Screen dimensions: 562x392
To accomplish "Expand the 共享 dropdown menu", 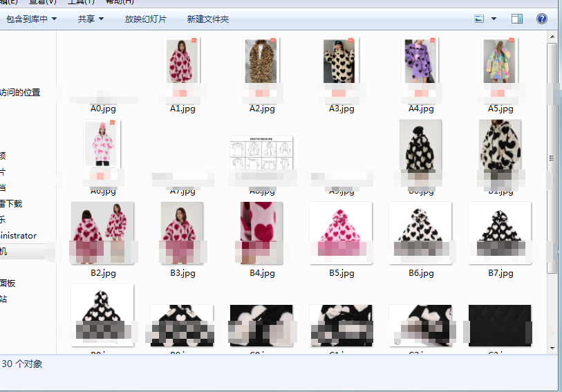I will click(91, 19).
